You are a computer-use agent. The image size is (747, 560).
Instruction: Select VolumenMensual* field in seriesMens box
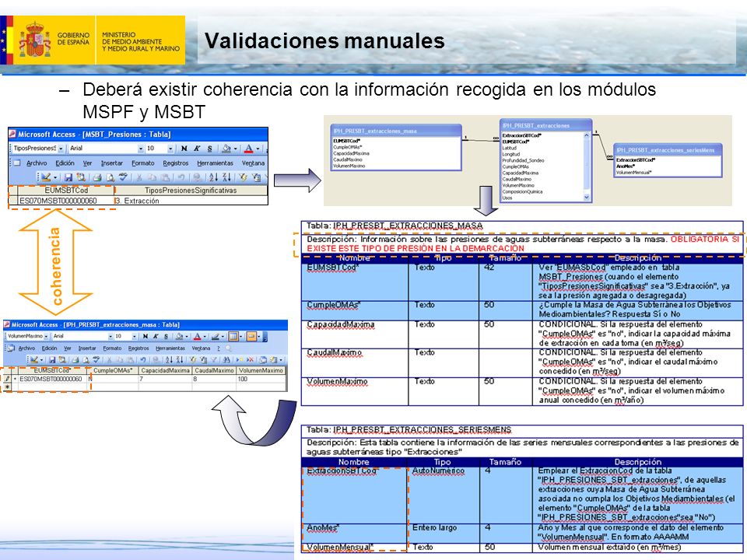(x=633, y=173)
